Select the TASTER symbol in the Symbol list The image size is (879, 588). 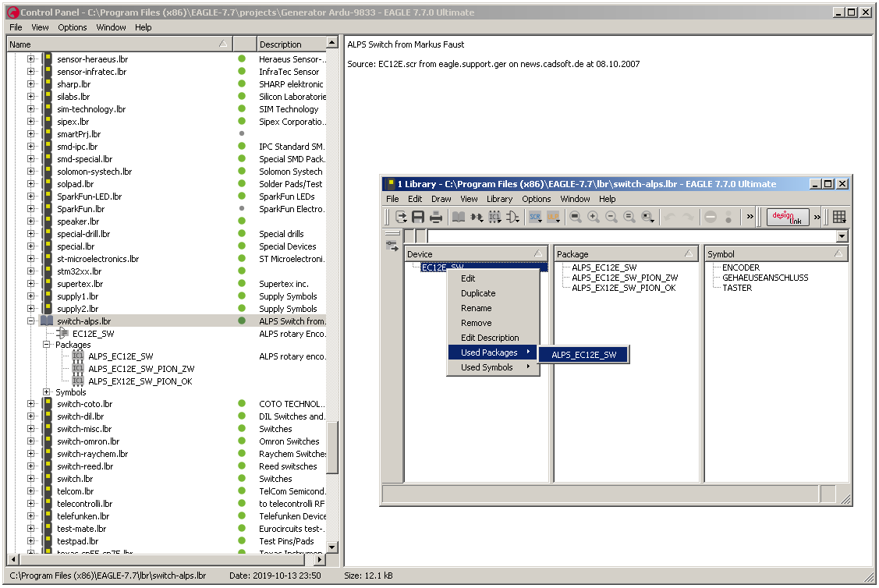737,288
